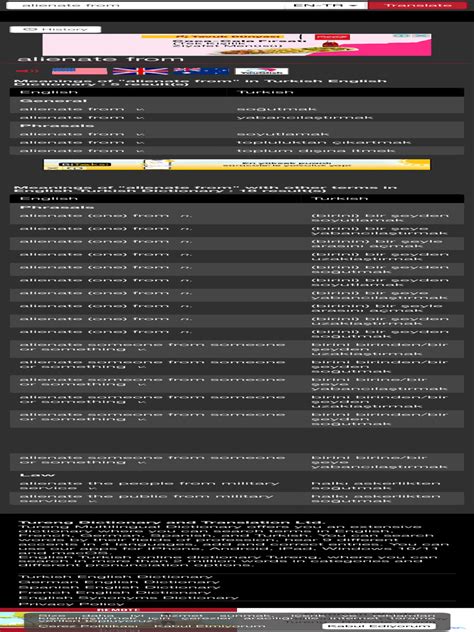
Task: Click the red Translate button
Action: click(x=418, y=5)
